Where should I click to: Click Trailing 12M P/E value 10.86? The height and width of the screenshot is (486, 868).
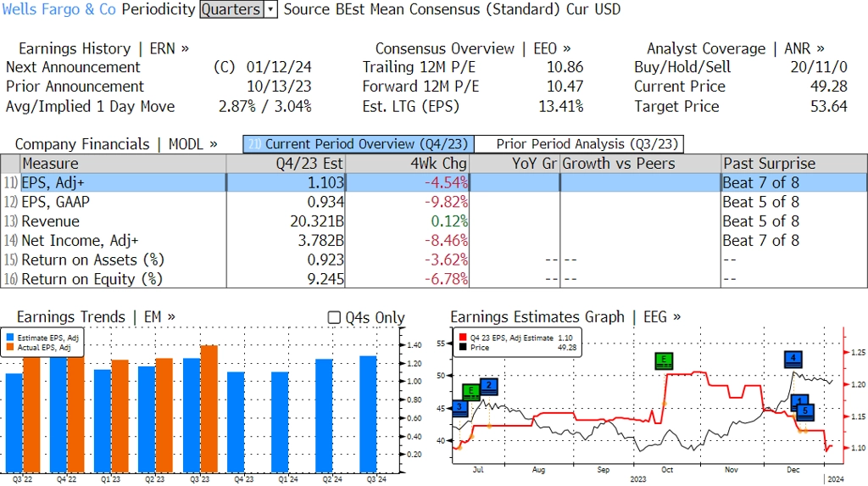[x=565, y=67]
